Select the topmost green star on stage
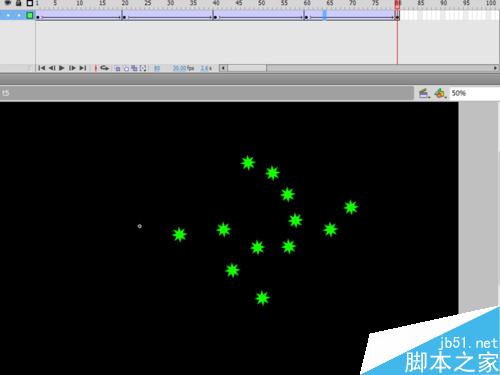The image size is (500, 375). click(248, 163)
